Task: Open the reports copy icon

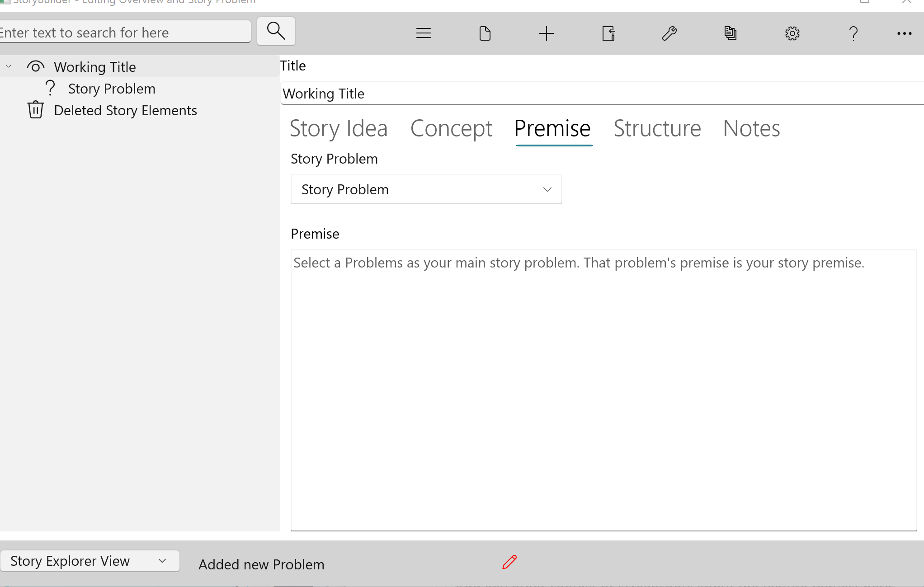Action: [x=731, y=33]
